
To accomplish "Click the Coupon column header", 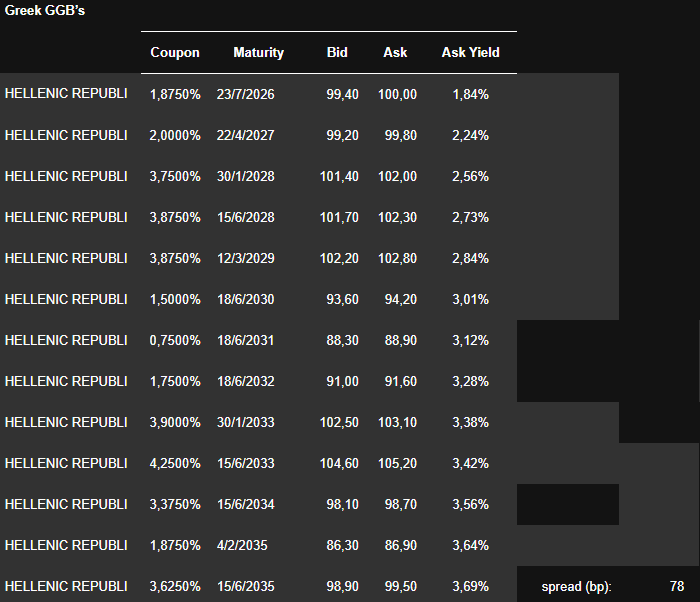I will coord(175,52).
